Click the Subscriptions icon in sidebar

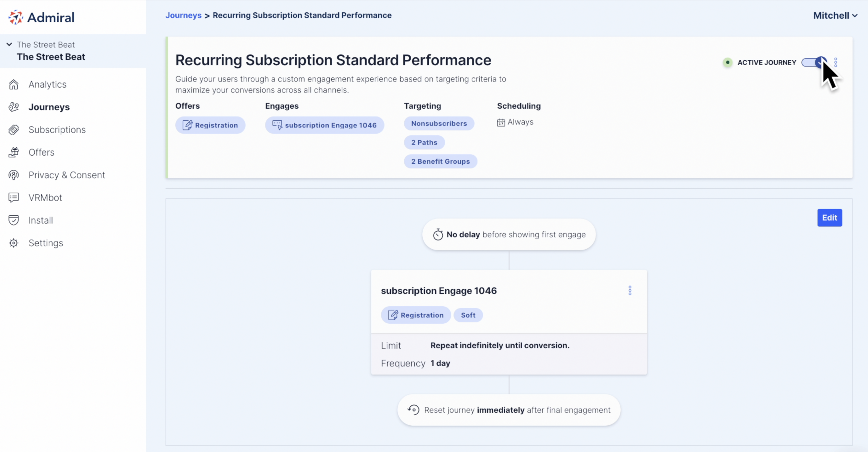pos(13,130)
